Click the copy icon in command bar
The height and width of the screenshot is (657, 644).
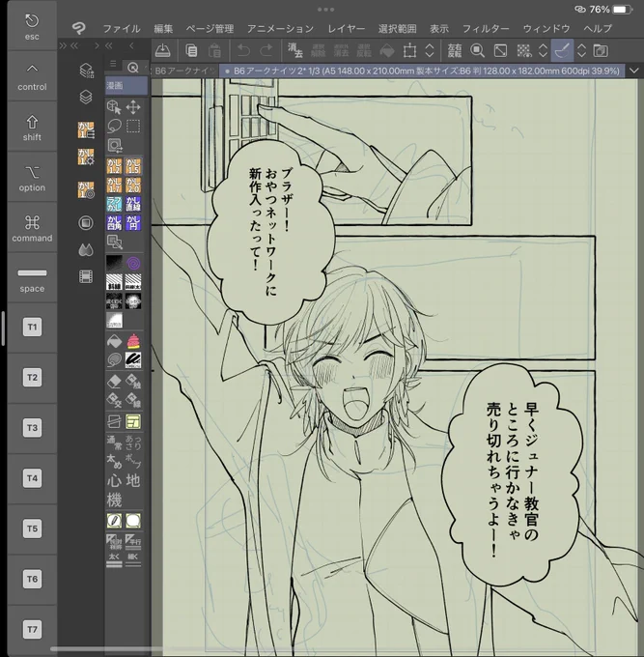point(191,50)
